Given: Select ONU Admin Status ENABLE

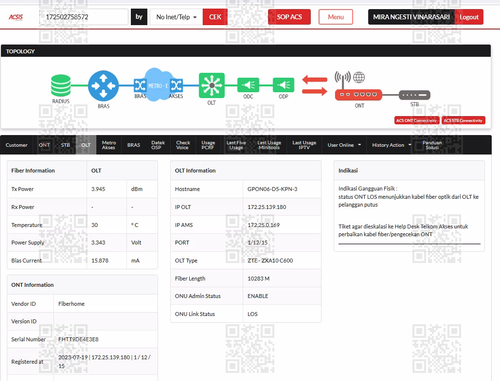Looking at the screenshot, I should (258, 296).
